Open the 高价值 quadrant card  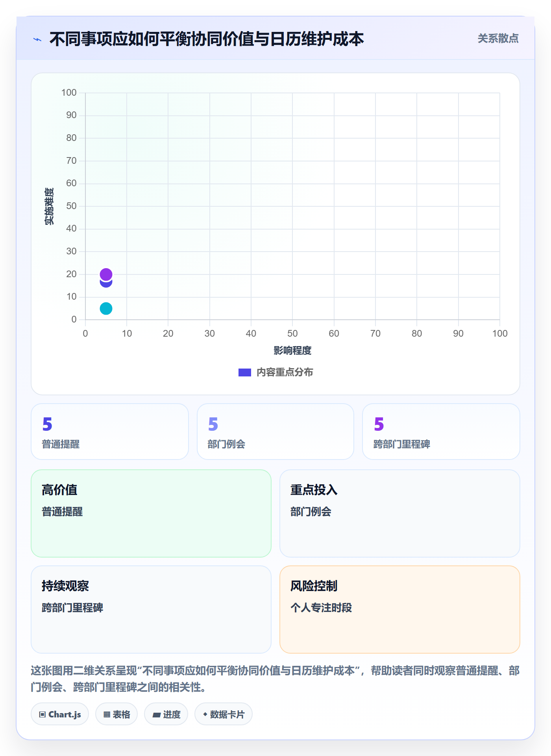click(x=151, y=513)
